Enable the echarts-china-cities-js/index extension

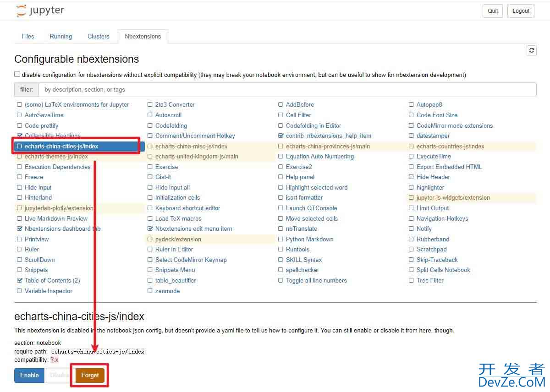[x=29, y=375]
